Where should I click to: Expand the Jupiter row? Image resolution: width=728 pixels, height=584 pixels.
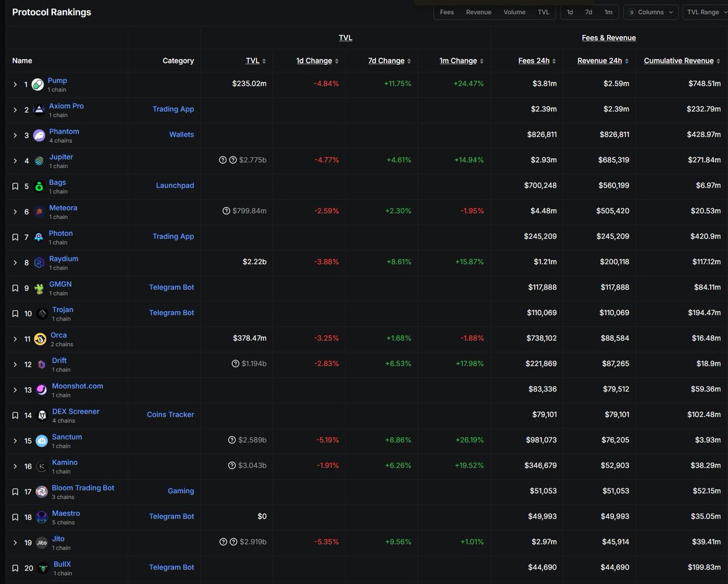(x=15, y=161)
